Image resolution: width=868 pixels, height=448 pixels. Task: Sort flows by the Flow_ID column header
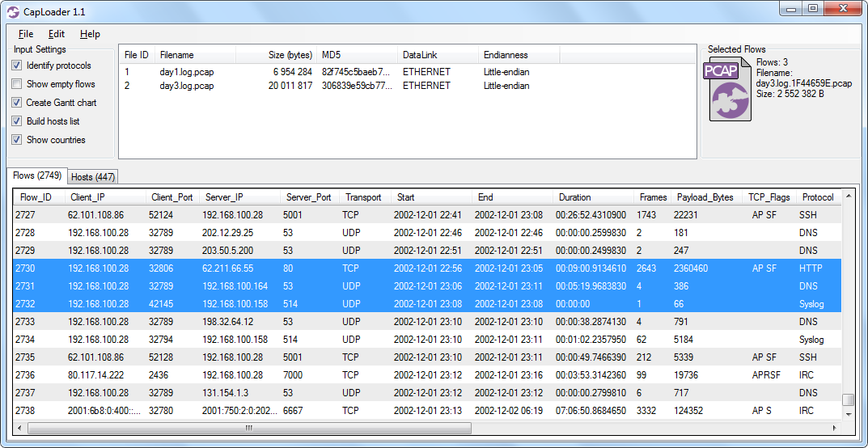pyautogui.click(x=40, y=197)
